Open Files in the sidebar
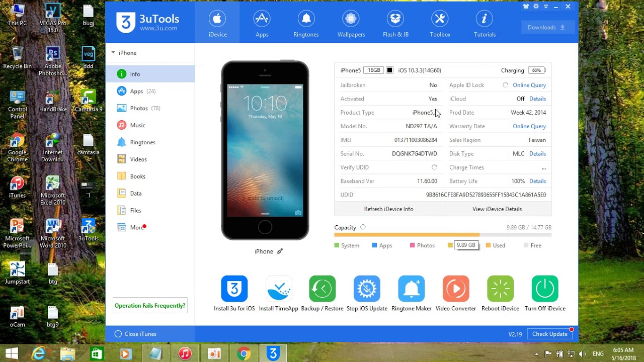The image size is (644, 362). [x=150, y=211]
